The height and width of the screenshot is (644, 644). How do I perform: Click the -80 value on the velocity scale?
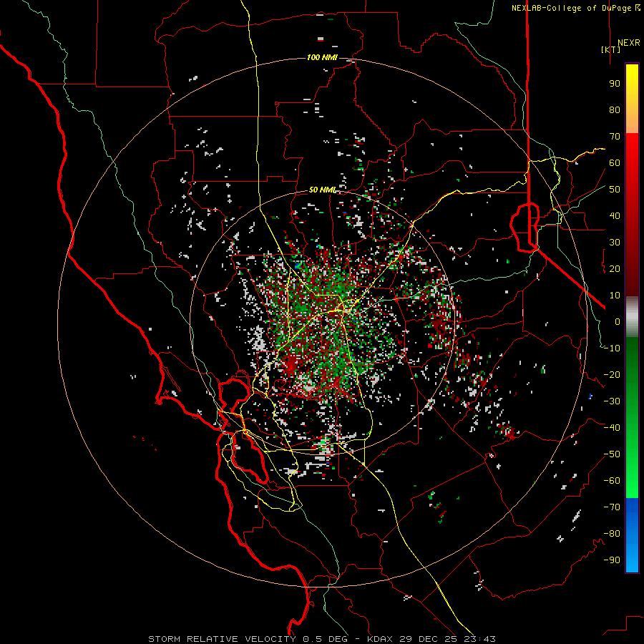pos(612,534)
